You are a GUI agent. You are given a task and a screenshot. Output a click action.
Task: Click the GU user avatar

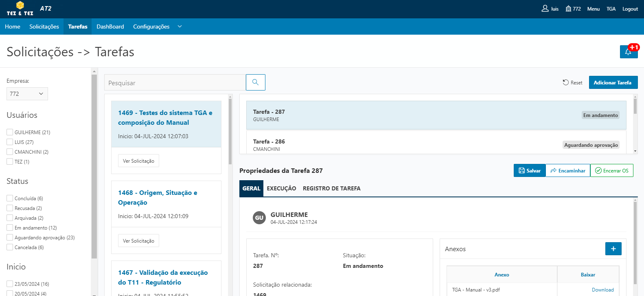[259, 218]
